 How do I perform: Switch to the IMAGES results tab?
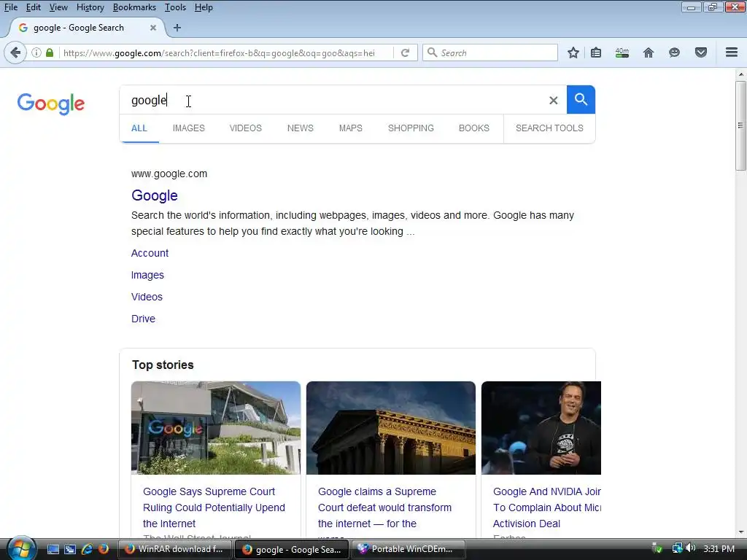coord(189,128)
